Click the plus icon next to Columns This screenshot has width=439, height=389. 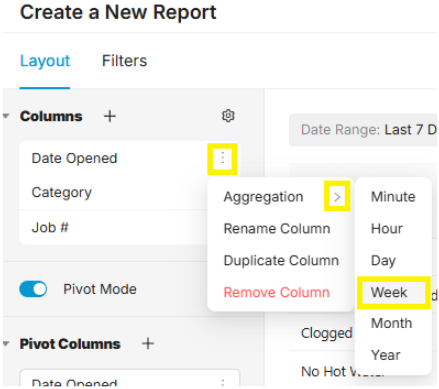pyautogui.click(x=110, y=116)
